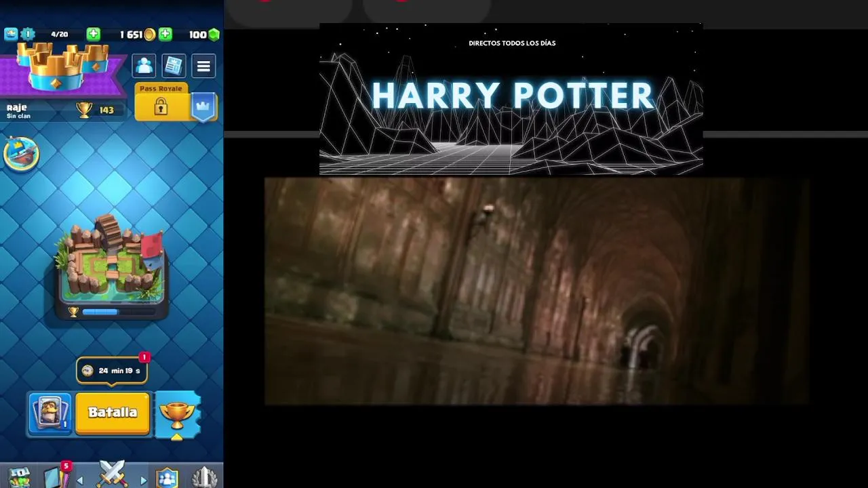Switch to the Clan social tab

coord(167,478)
